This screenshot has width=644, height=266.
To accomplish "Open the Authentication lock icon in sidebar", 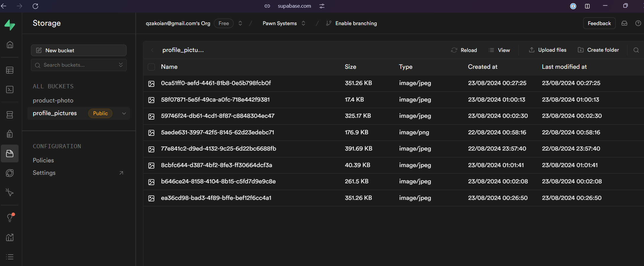I will point(10,134).
